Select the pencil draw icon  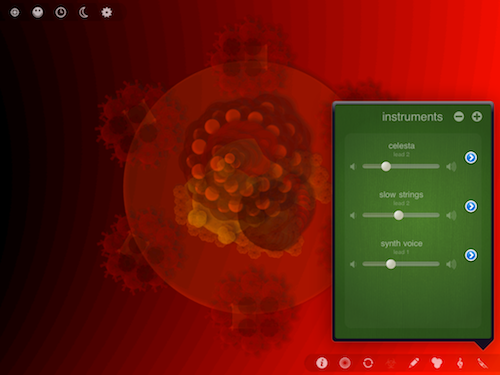(414, 363)
